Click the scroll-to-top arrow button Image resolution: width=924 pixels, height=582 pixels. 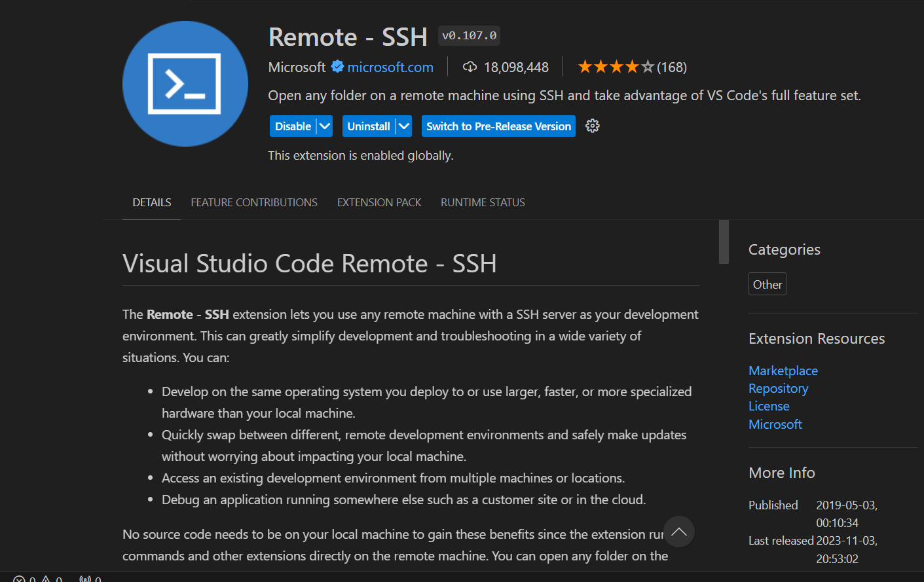click(x=679, y=532)
